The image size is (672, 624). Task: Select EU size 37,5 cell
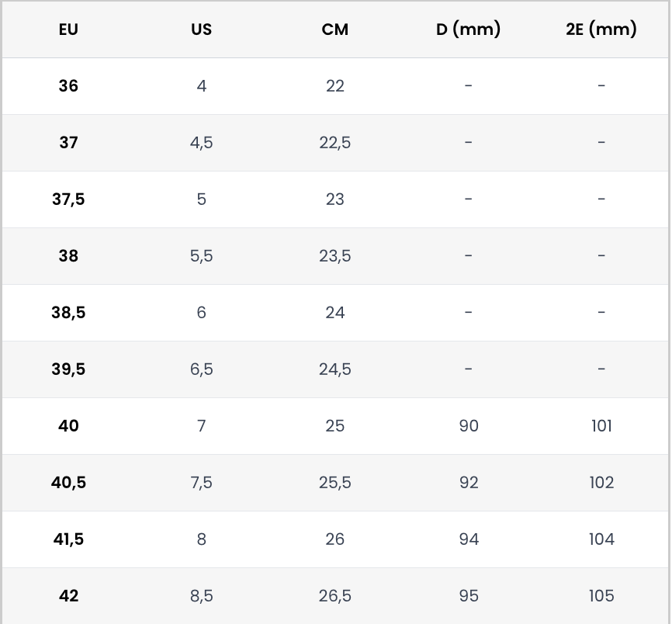click(x=68, y=199)
